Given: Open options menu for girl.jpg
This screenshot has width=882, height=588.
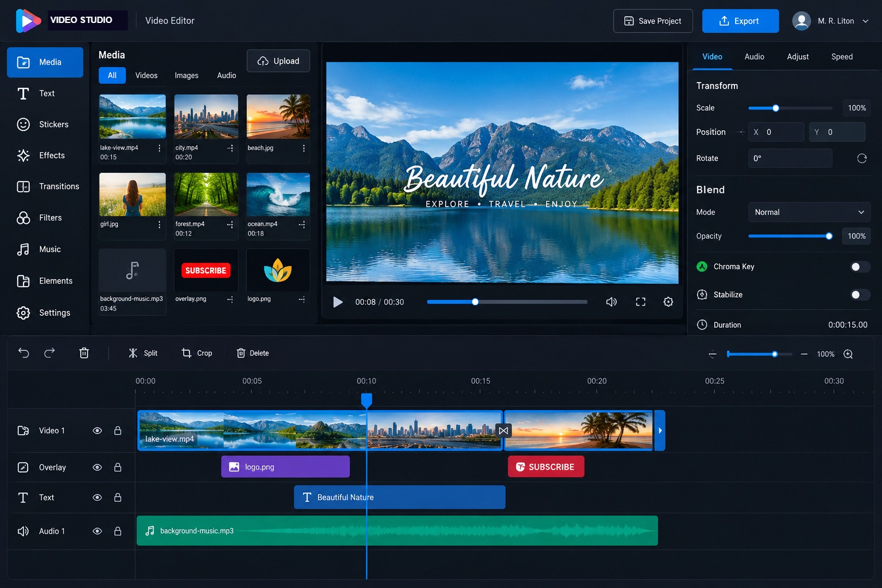Looking at the screenshot, I should click(160, 225).
